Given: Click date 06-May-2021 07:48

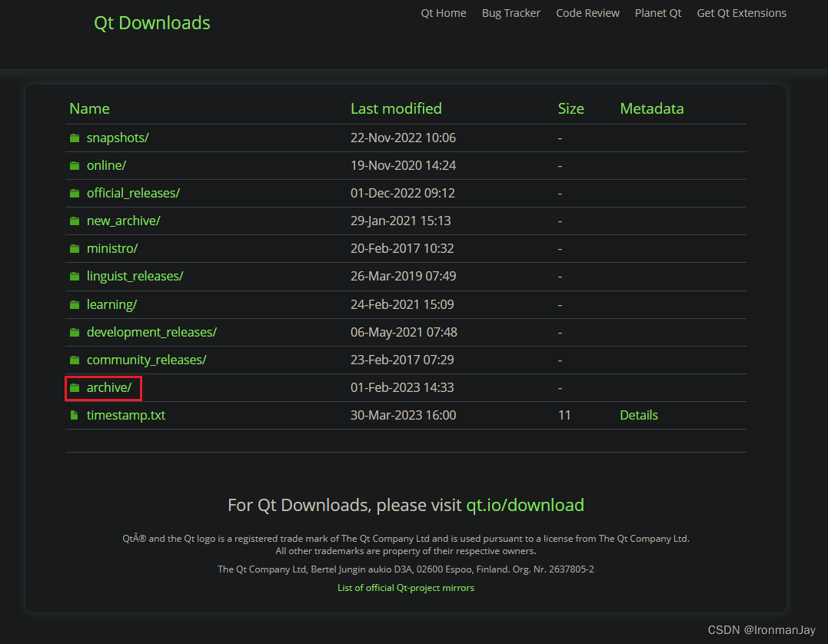Looking at the screenshot, I should (x=404, y=332).
